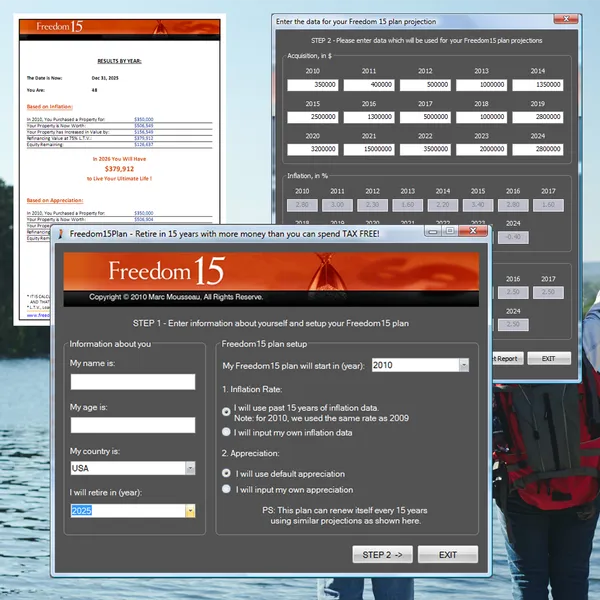Select 'I will use past 15 years of inflation data'
This screenshot has height=600, width=600.
[226, 412]
